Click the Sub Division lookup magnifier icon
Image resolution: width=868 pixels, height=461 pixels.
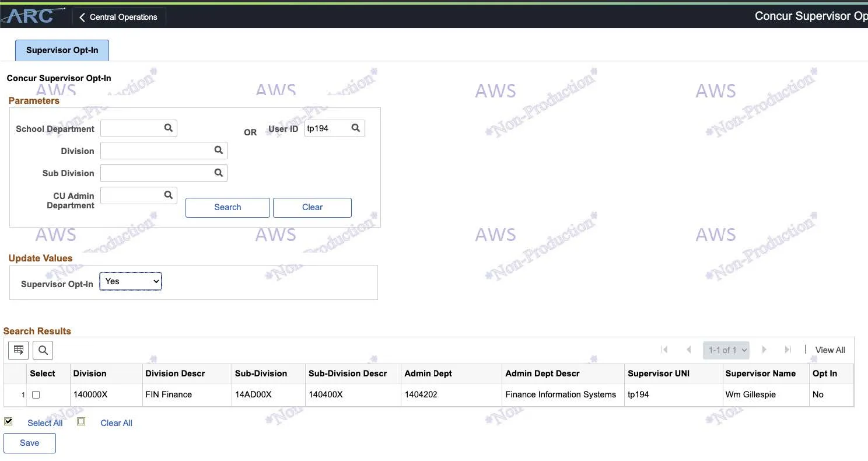219,172
